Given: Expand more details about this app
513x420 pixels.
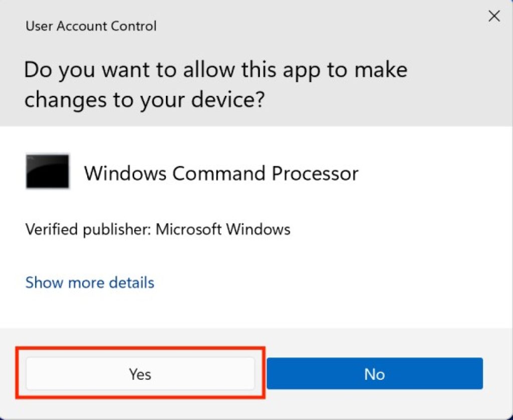Looking at the screenshot, I should click(90, 283).
